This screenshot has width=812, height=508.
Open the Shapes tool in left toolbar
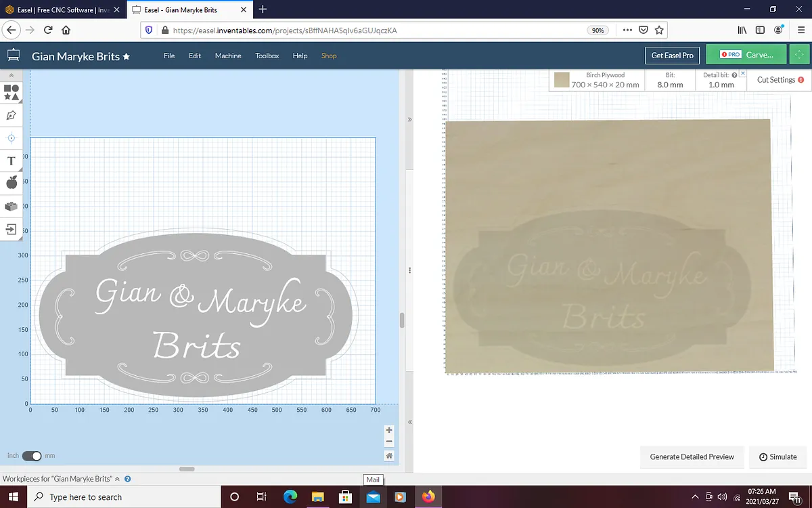coord(12,93)
